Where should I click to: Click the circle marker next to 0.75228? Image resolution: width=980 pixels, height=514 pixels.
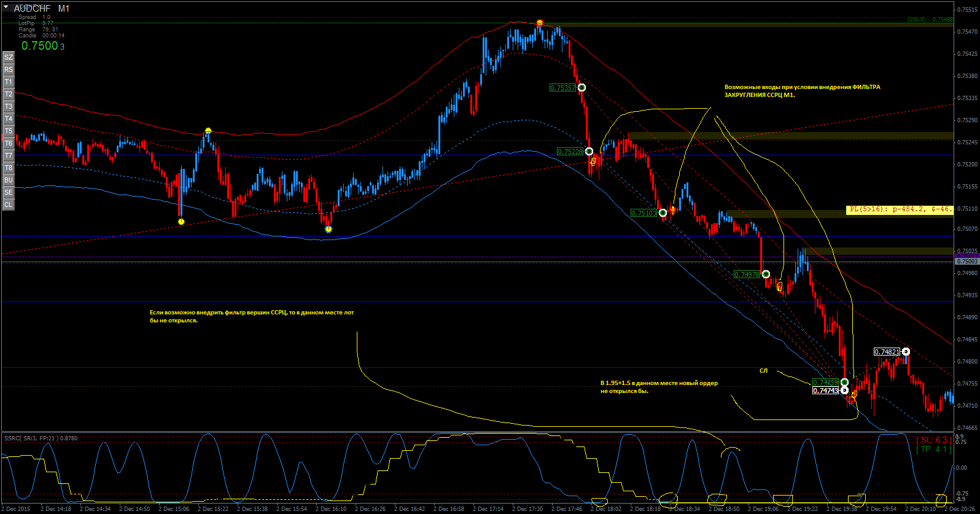point(589,151)
